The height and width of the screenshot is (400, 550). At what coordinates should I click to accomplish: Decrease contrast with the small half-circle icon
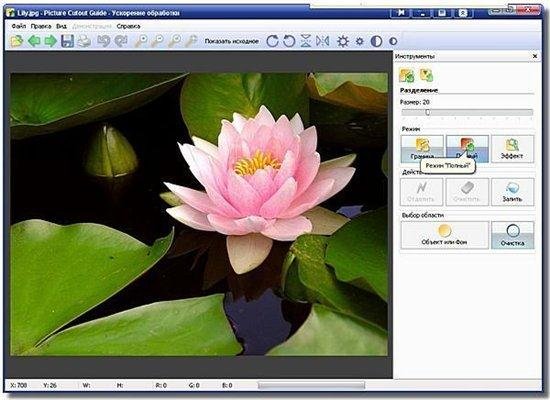tap(393, 41)
